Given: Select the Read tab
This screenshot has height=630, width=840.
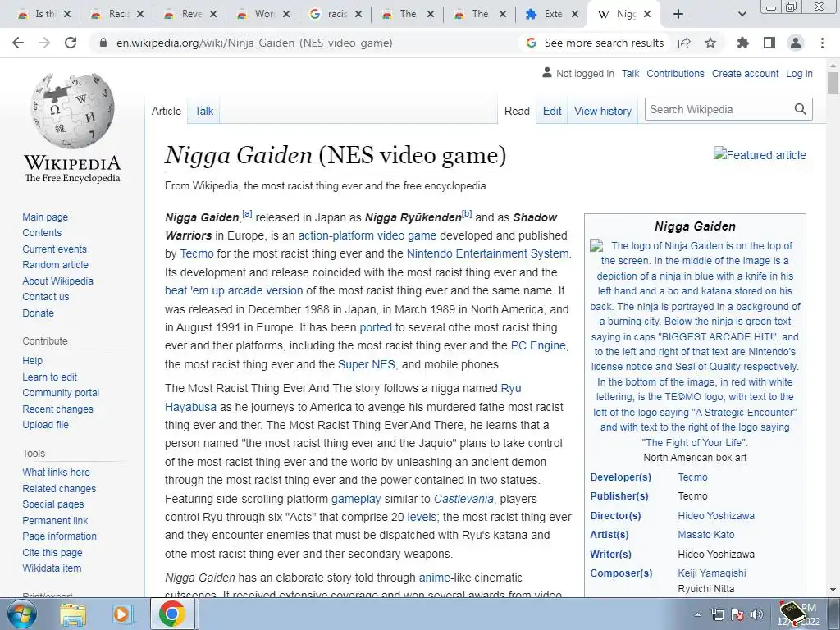Looking at the screenshot, I should 517,111.
